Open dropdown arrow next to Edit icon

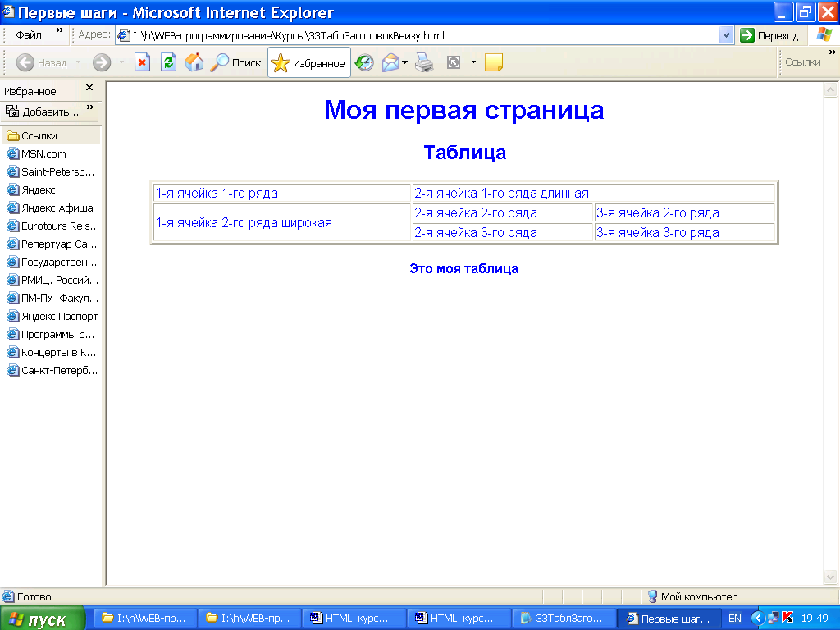point(473,62)
